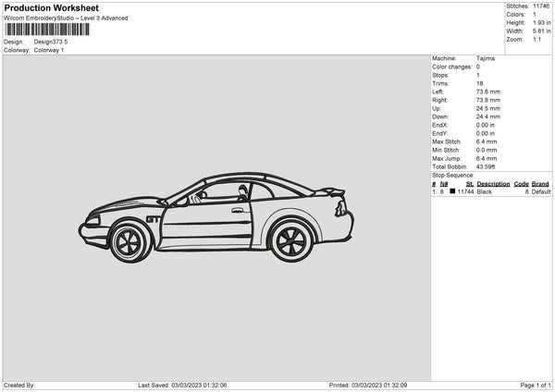
Task: Click the Production Worksheet title
Action: (x=51, y=7)
